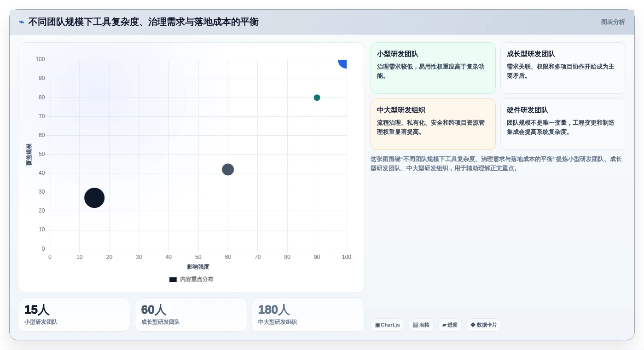Click text 流程治理、私有化、安全和跨项目资源管理
This screenshot has height=350, width=644.
tap(431, 127)
